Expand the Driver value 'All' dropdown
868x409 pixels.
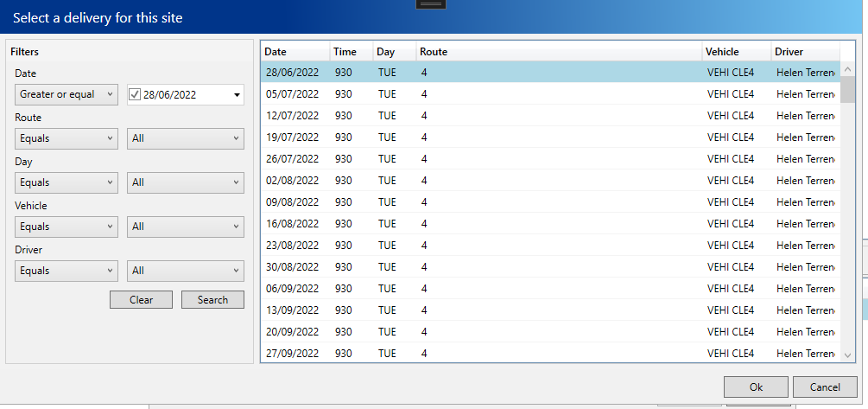(x=185, y=271)
